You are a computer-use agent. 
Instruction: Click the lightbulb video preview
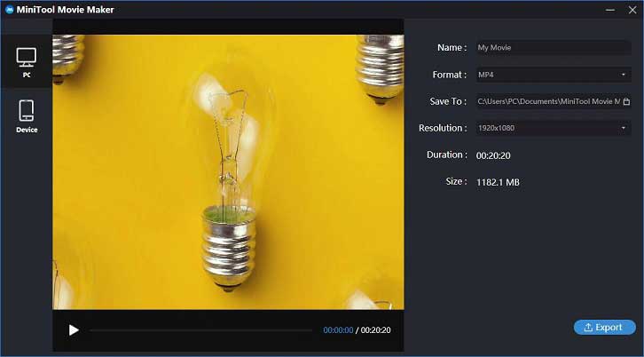[x=228, y=172]
